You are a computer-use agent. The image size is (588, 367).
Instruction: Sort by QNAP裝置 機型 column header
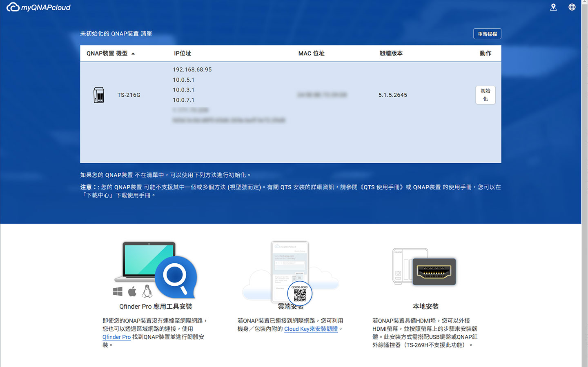[111, 53]
